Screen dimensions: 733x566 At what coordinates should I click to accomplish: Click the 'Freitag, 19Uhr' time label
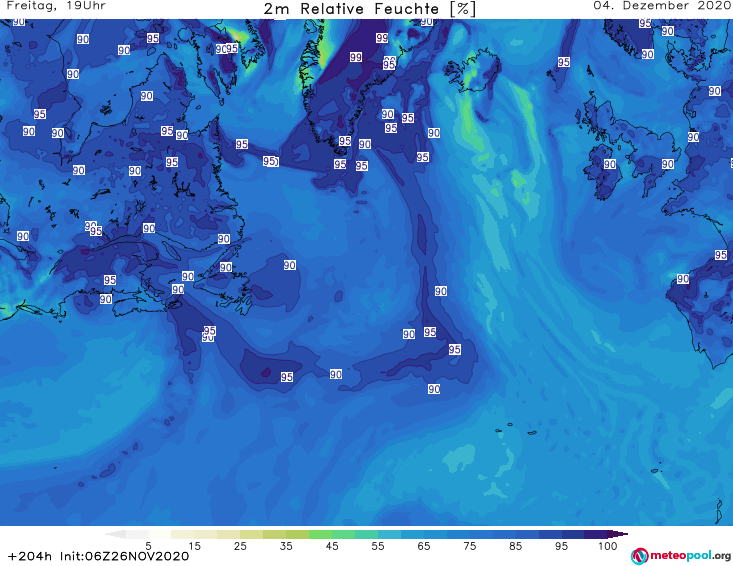point(56,6)
